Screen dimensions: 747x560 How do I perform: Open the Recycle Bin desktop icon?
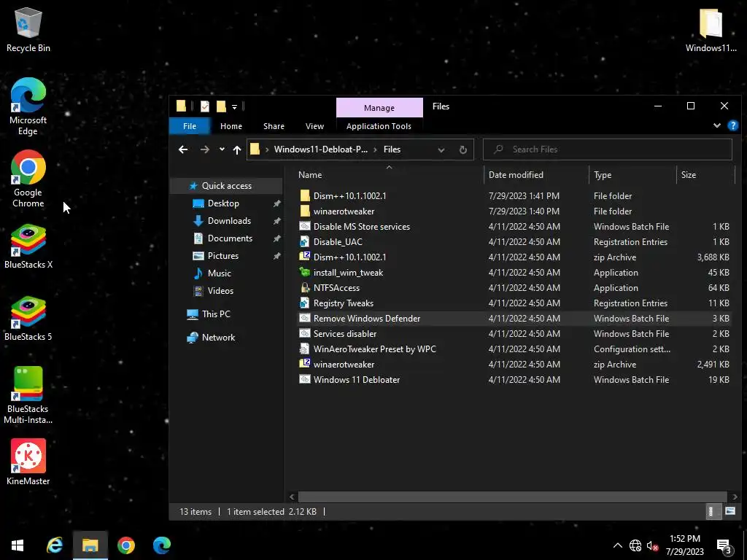pos(28,29)
